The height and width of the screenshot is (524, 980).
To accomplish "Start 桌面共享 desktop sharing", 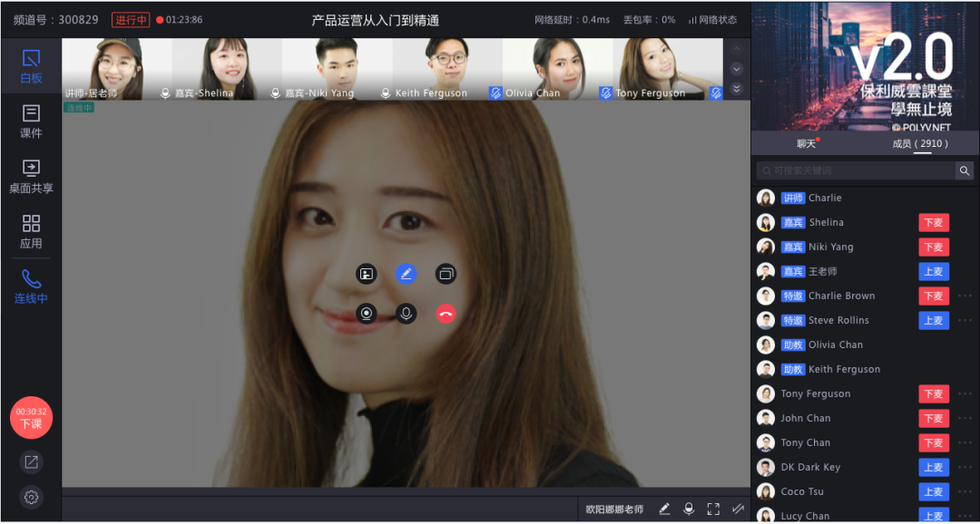I will coord(31,176).
